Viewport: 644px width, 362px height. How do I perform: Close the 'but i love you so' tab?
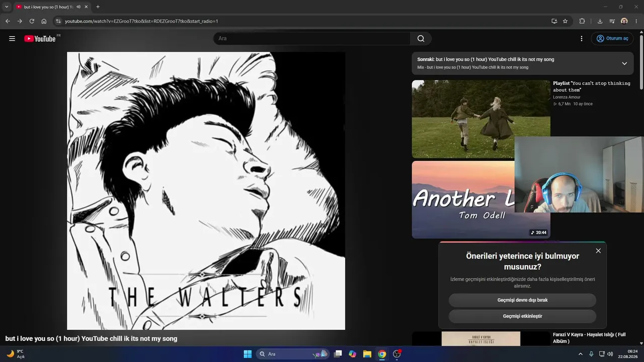pyautogui.click(x=86, y=7)
